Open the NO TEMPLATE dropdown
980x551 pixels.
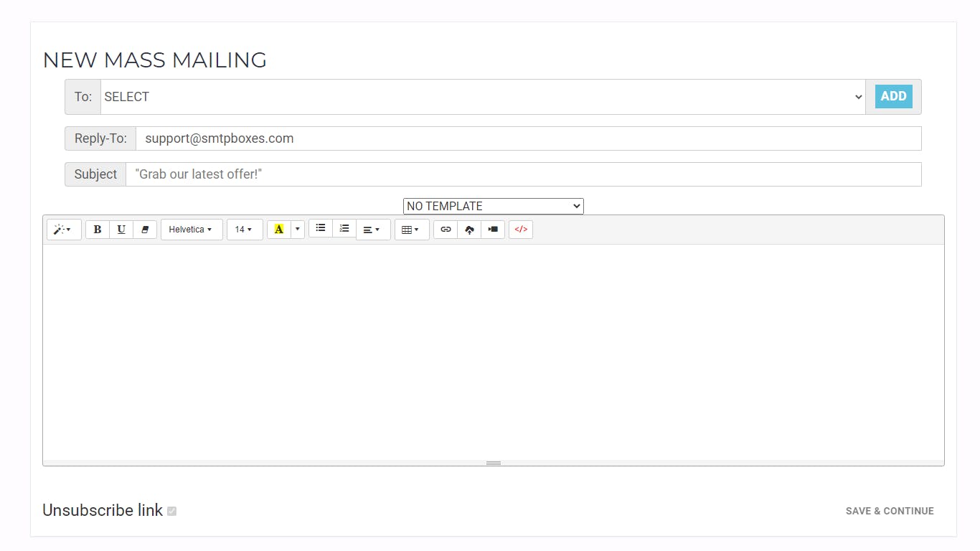pyautogui.click(x=494, y=206)
